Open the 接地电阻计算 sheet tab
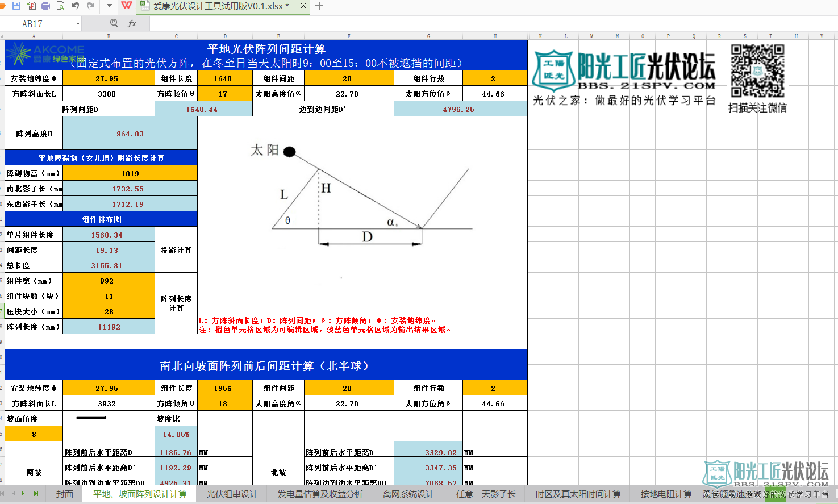Viewport: 838px width, 504px height. pos(666,494)
